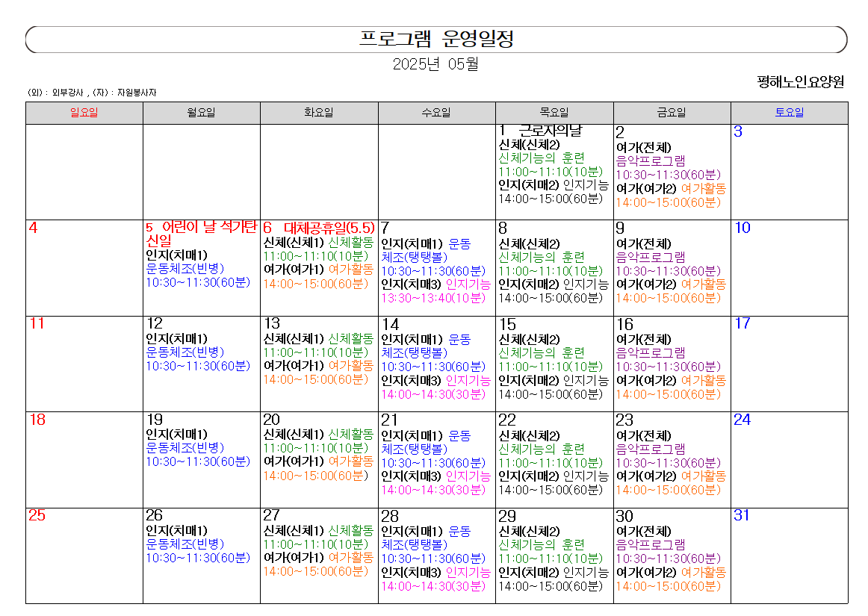Click the 화요일 column header
This screenshot has width=868, height=616.
tap(319, 112)
